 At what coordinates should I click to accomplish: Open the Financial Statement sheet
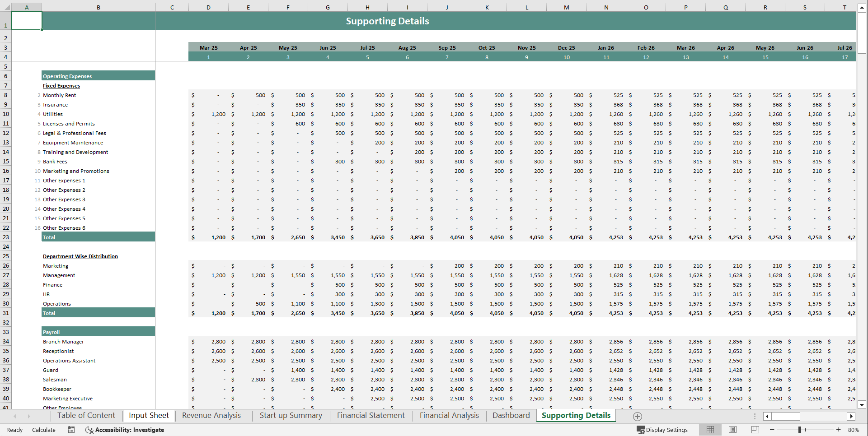point(371,415)
